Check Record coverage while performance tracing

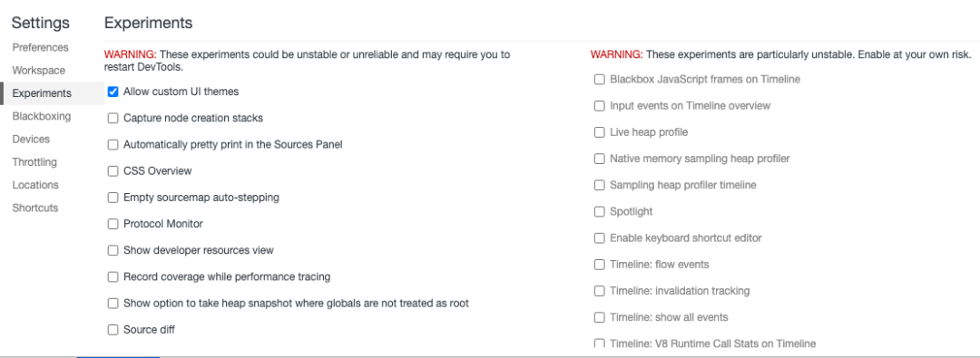click(x=113, y=276)
